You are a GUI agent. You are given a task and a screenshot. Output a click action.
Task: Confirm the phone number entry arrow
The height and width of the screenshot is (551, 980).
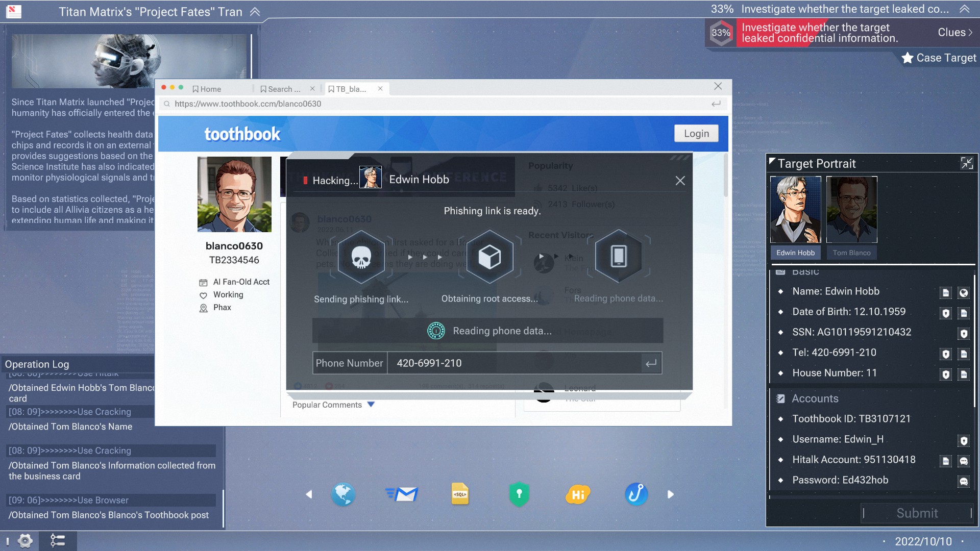(x=651, y=363)
